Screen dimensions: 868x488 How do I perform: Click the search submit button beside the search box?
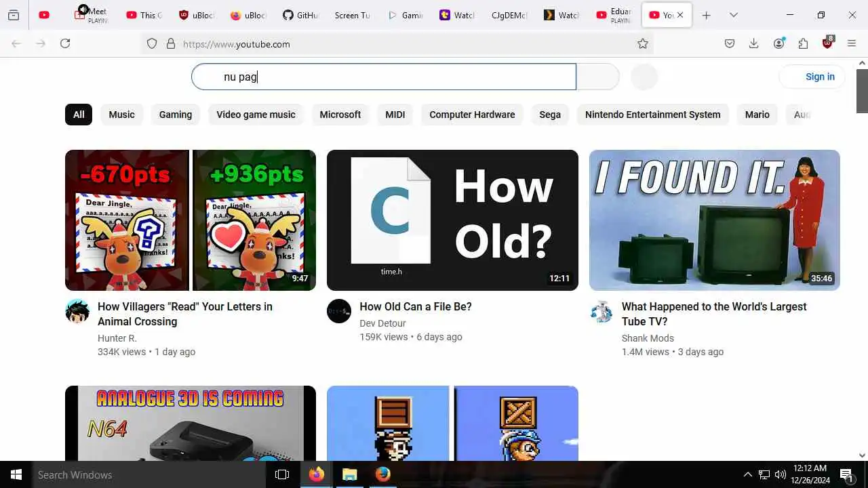[x=597, y=77]
